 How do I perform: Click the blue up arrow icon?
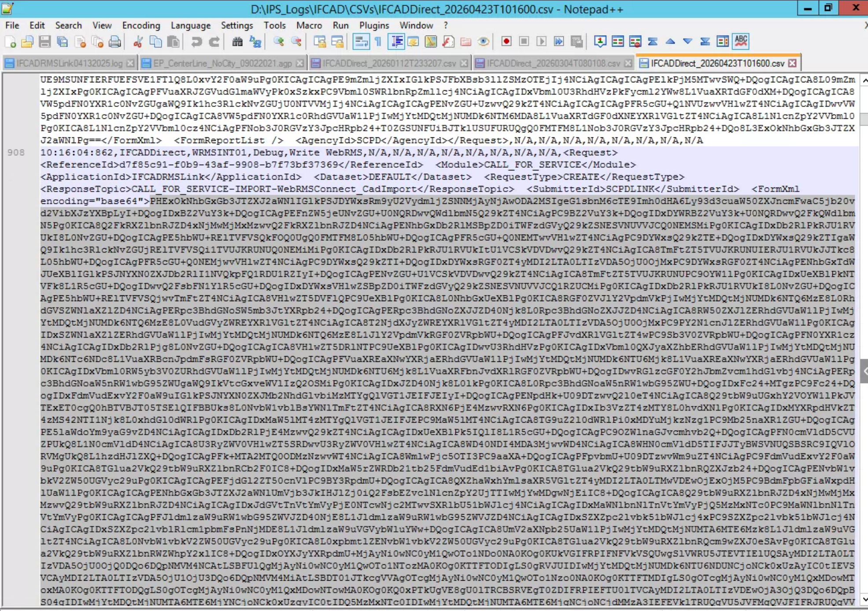tap(670, 42)
